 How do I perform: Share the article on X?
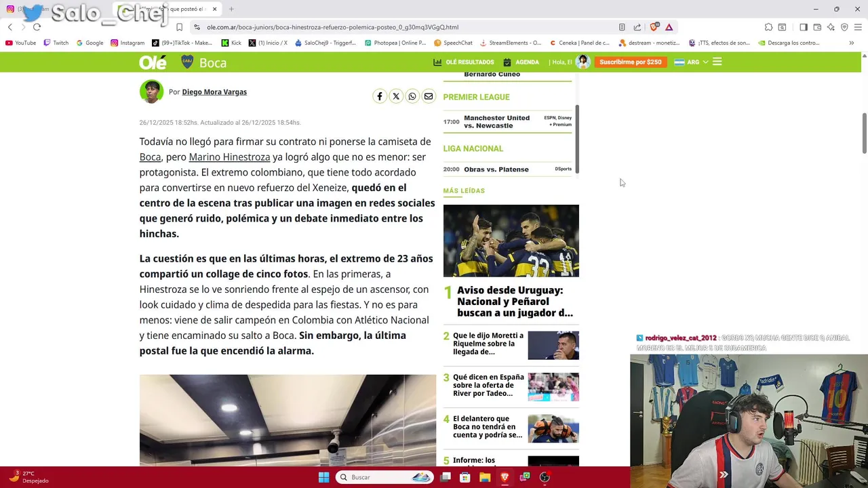pos(396,96)
